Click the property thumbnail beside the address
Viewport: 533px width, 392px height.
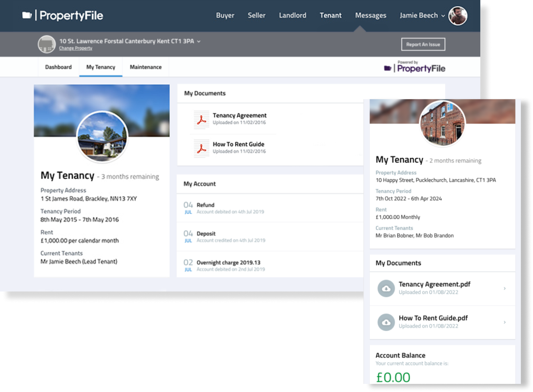[47, 44]
